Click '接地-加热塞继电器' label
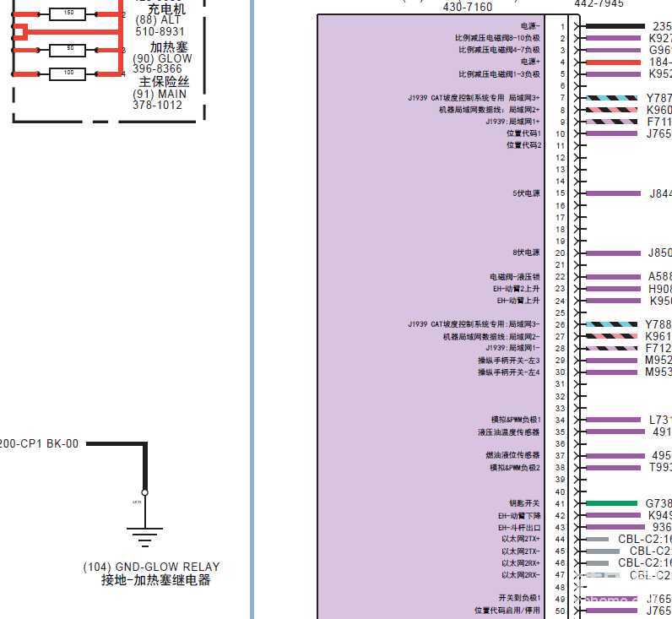The height and width of the screenshot is (619, 672). pyautogui.click(x=156, y=580)
